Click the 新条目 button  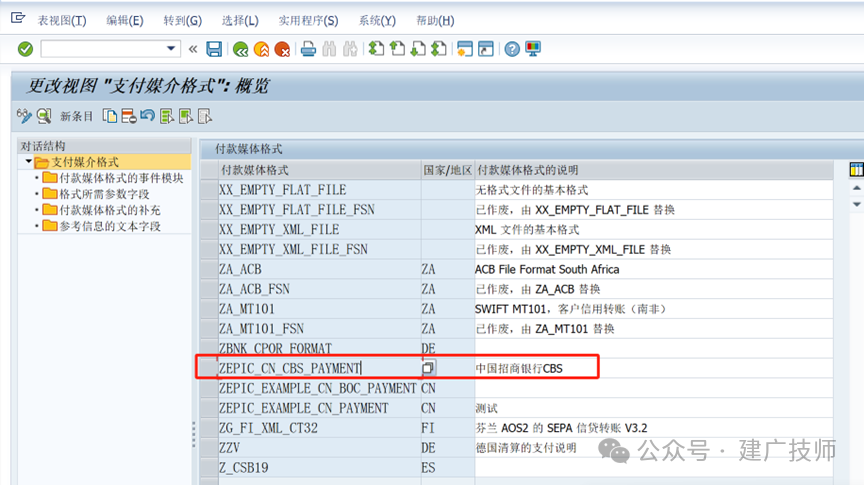click(x=76, y=116)
